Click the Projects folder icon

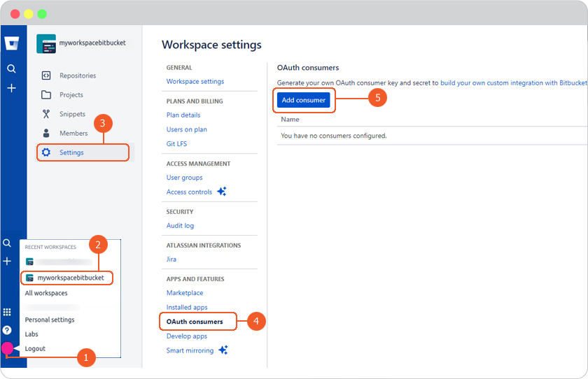pos(46,95)
